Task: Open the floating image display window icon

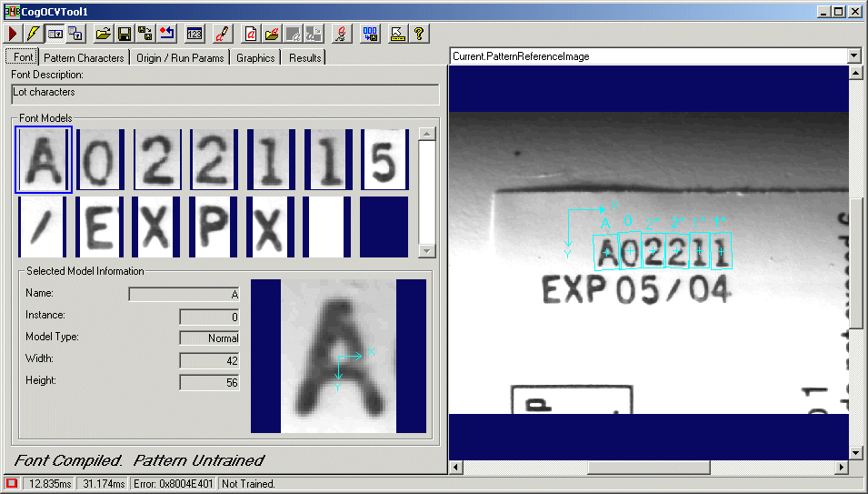Action: pos(75,34)
